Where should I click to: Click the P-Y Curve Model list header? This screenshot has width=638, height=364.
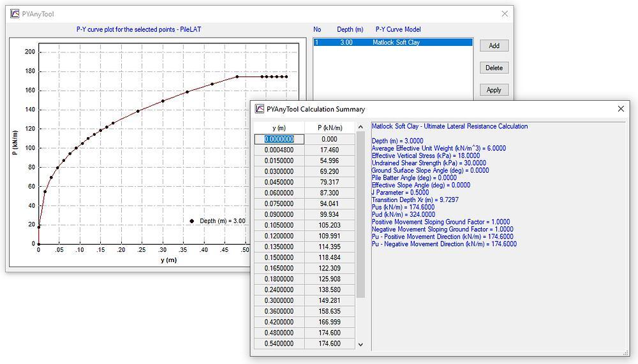coord(398,29)
